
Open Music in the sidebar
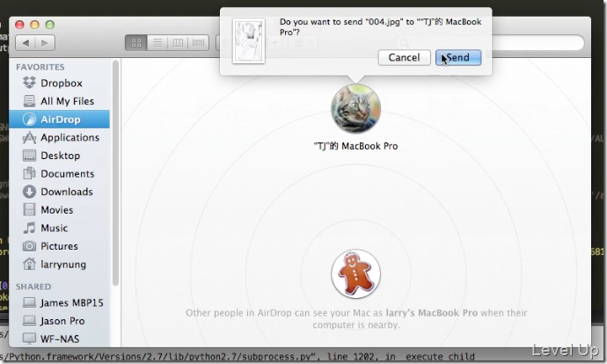click(x=59, y=228)
